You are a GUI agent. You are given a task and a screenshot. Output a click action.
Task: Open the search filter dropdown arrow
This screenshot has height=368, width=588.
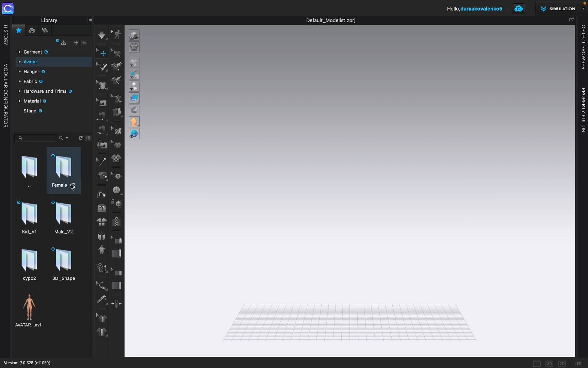(x=67, y=138)
